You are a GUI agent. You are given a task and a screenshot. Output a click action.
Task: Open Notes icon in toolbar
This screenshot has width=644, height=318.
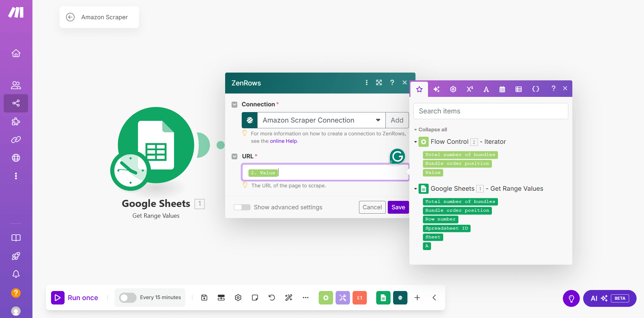click(x=255, y=297)
